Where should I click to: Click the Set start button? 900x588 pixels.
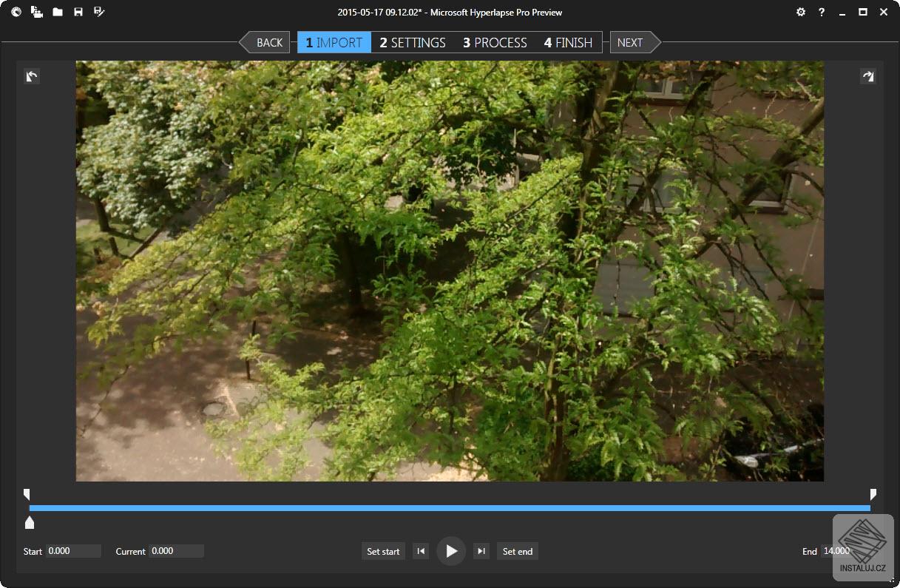[383, 551]
